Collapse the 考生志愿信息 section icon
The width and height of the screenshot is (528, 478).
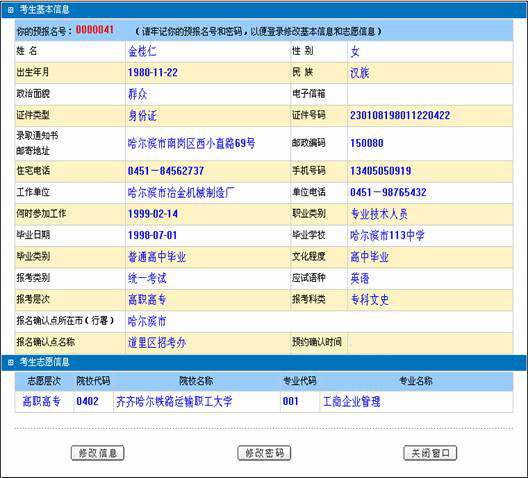click(x=10, y=362)
